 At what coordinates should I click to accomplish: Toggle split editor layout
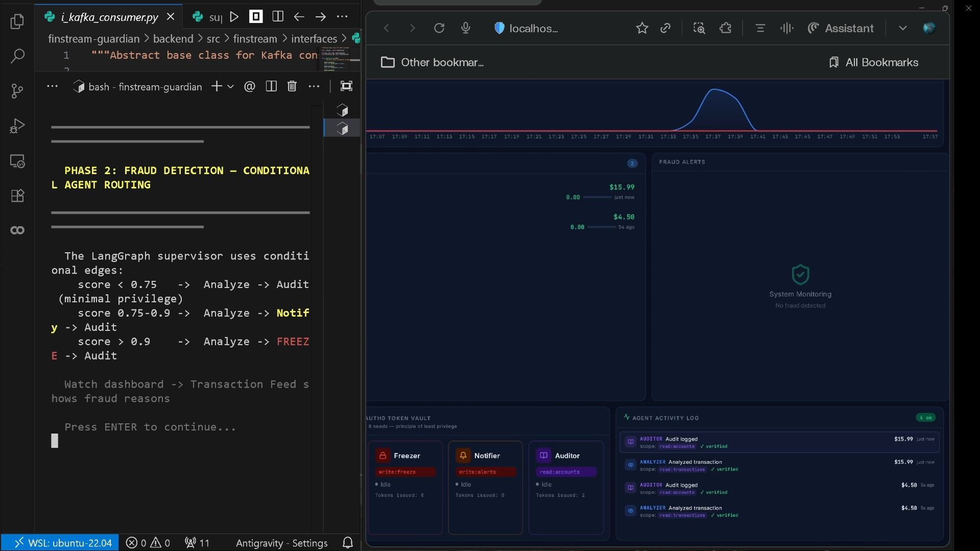278,17
